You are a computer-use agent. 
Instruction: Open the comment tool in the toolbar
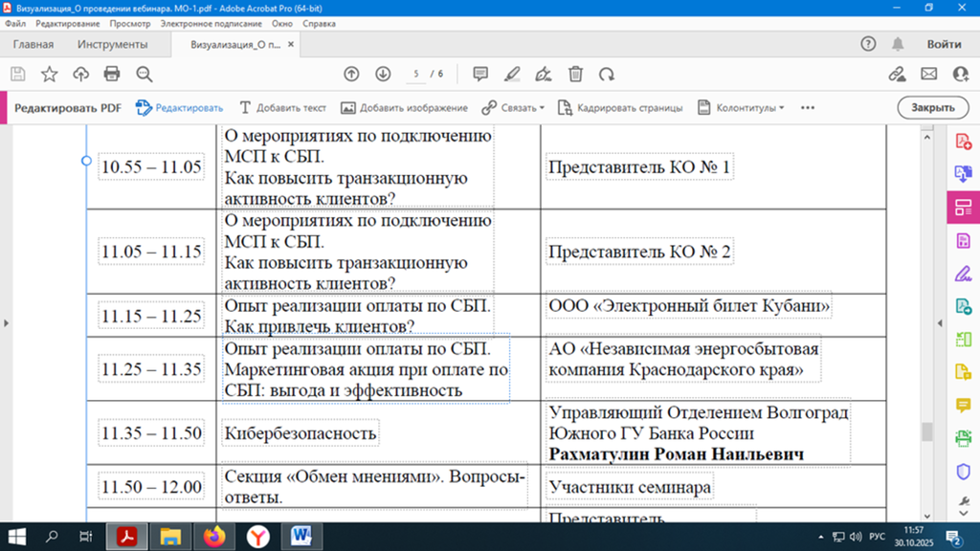480,74
